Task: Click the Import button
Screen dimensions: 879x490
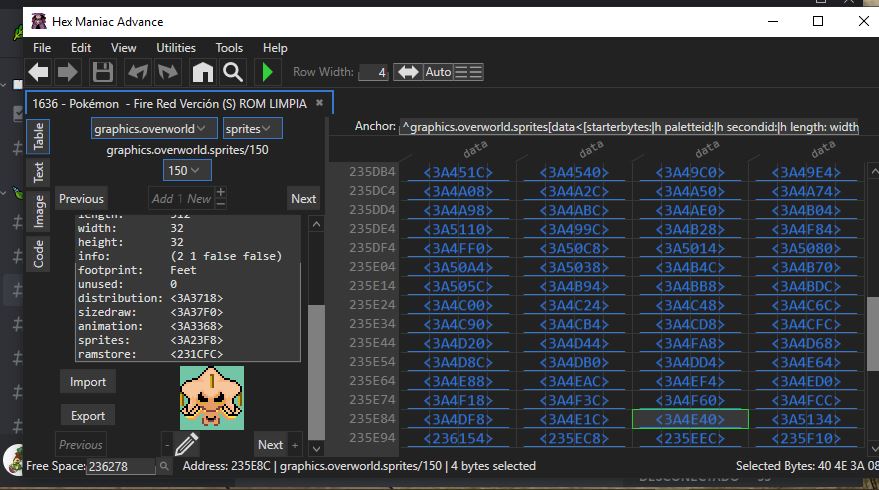Action: tap(88, 382)
